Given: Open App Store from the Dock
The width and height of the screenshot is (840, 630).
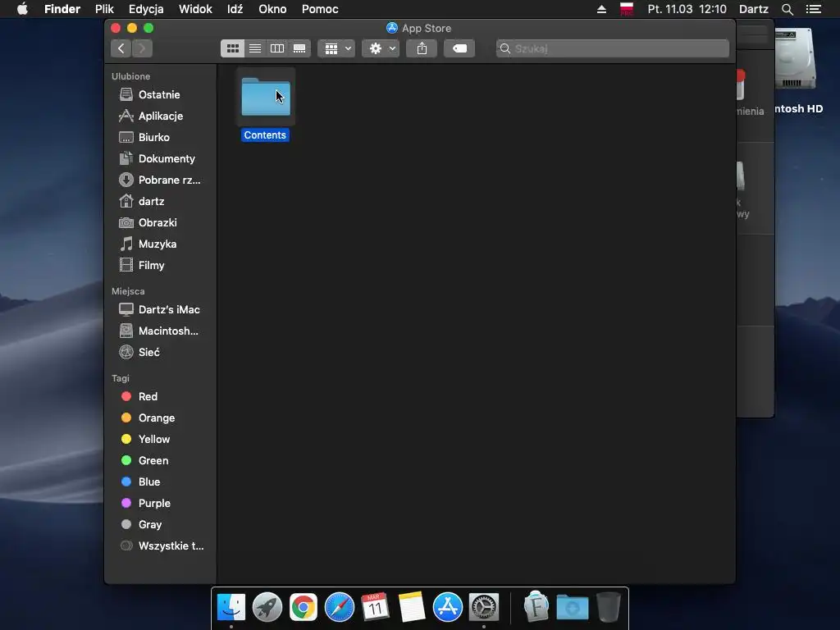Looking at the screenshot, I should point(447,607).
